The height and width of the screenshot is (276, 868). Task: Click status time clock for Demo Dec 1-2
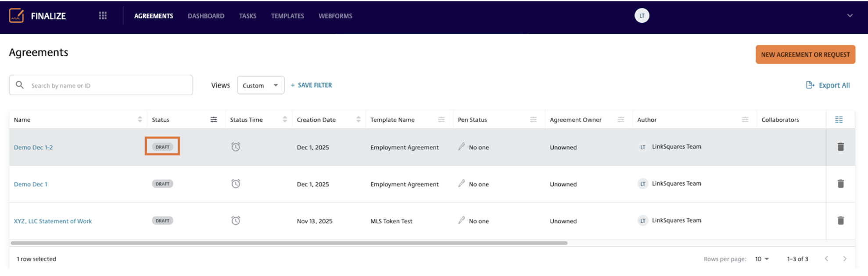[236, 147]
